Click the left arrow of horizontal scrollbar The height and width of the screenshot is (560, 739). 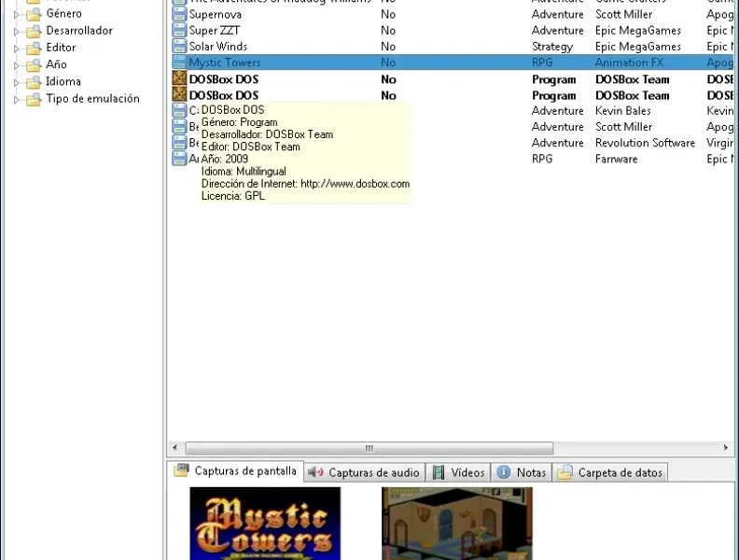[175, 447]
